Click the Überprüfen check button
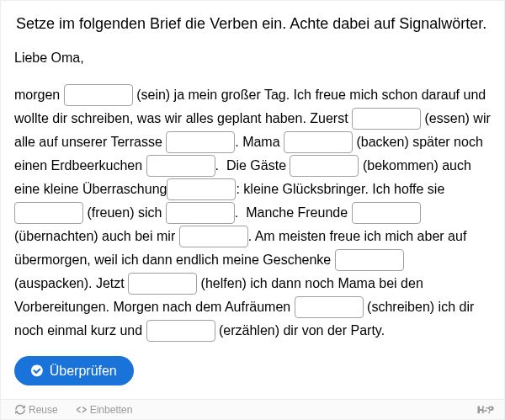Viewport: 505px width, 420px height. pyautogui.click(x=74, y=370)
